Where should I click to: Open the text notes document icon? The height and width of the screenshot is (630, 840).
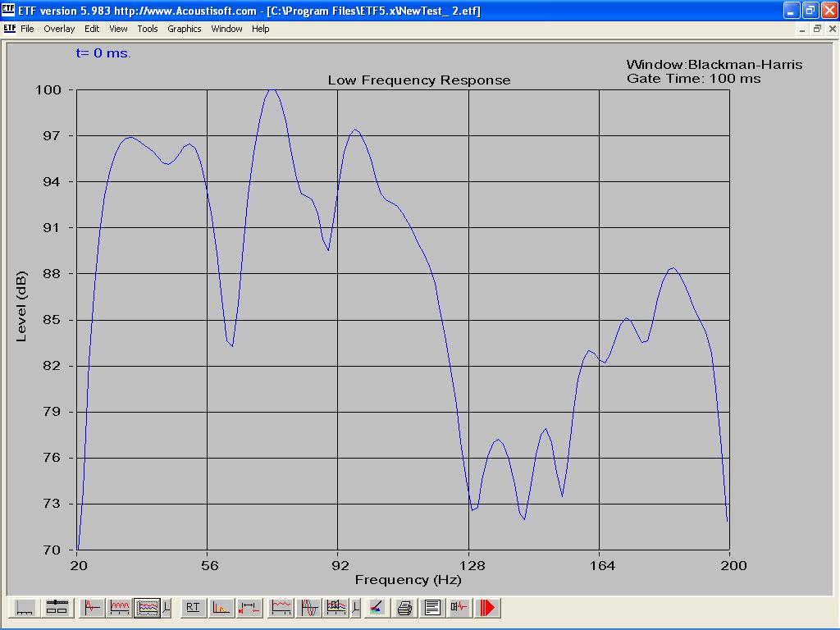[432, 608]
